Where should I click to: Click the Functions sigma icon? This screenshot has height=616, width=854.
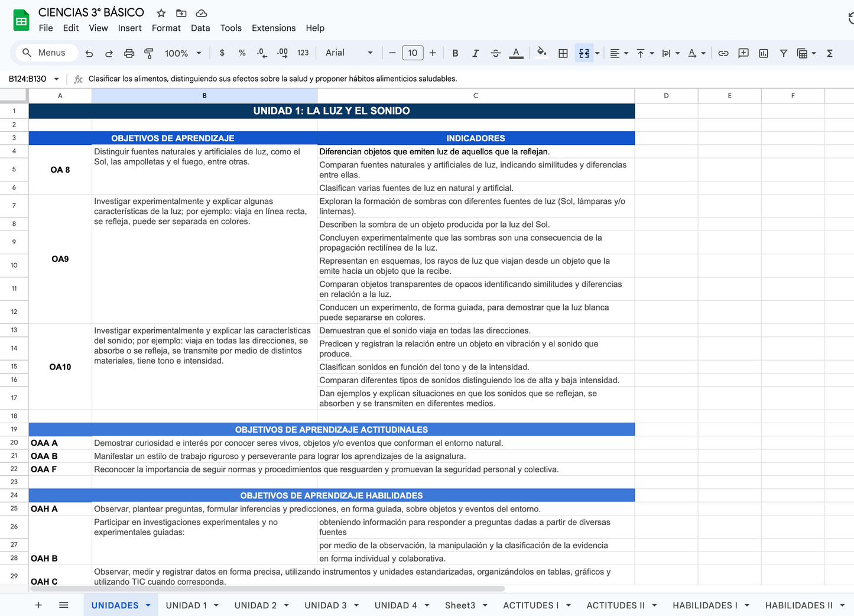click(x=830, y=53)
